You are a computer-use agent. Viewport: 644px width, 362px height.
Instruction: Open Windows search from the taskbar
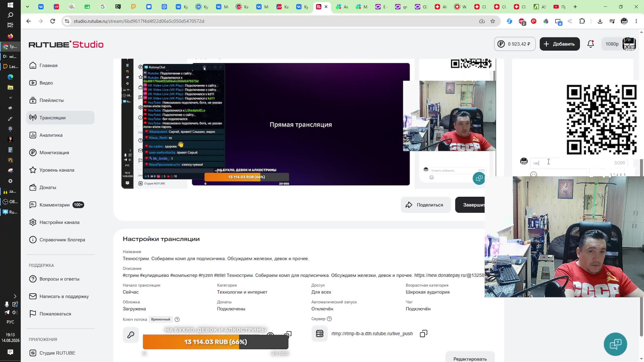click(10, 15)
